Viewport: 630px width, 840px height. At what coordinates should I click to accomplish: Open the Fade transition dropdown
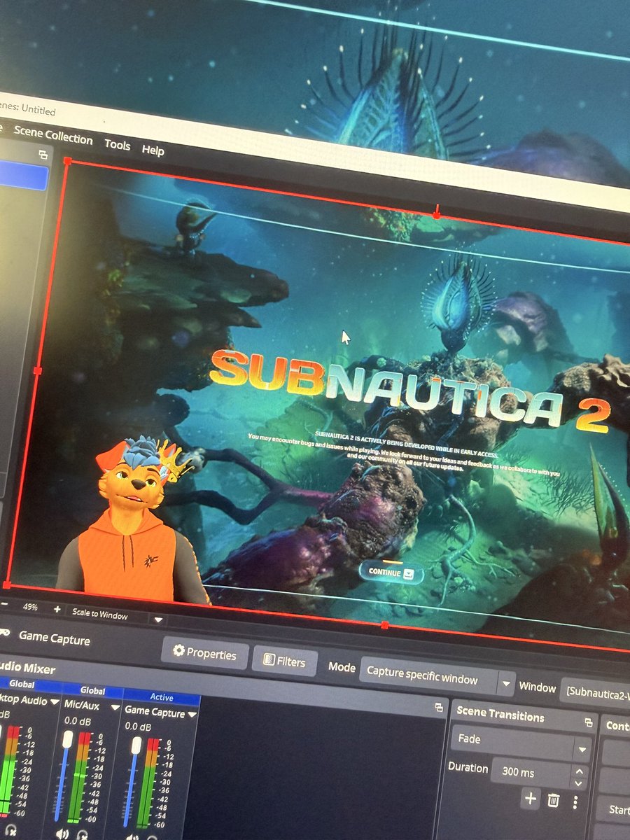point(522,743)
